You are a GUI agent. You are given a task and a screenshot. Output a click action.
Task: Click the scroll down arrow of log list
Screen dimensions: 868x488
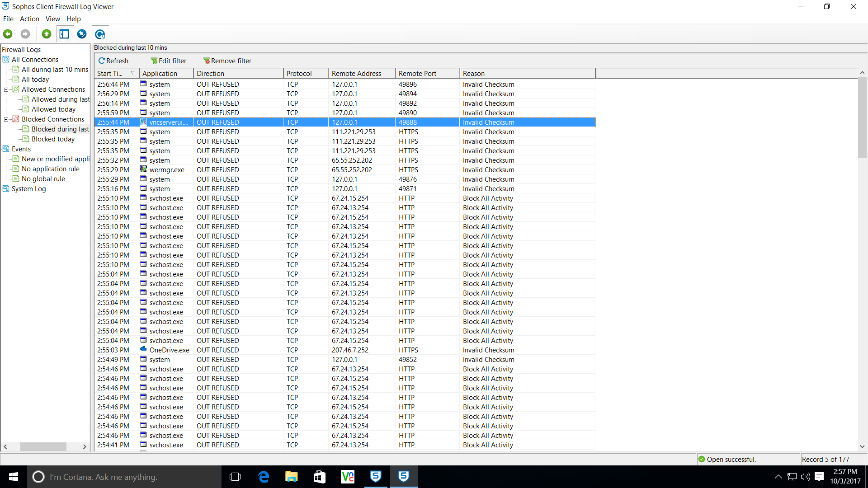click(862, 446)
